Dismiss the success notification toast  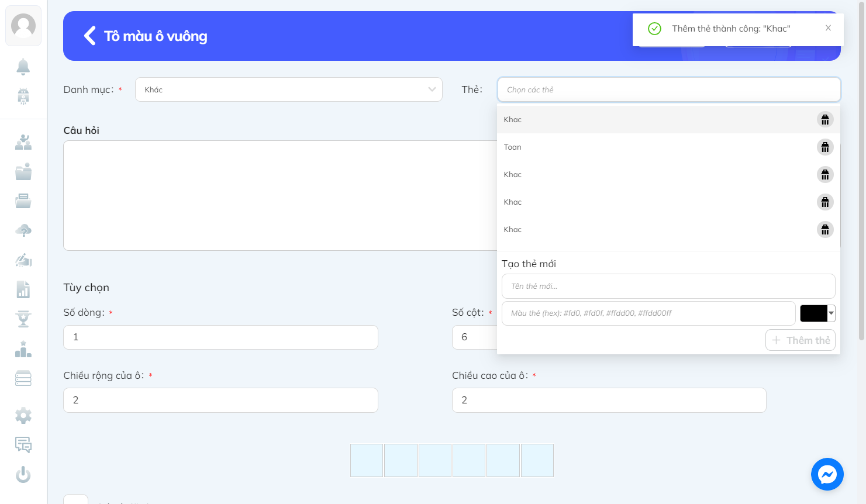click(x=828, y=28)
